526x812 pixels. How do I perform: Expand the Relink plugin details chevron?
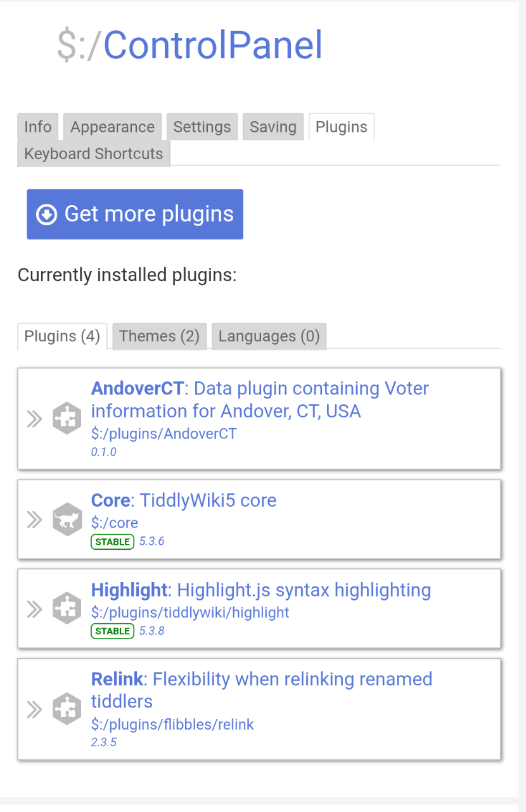click(34, 709)
